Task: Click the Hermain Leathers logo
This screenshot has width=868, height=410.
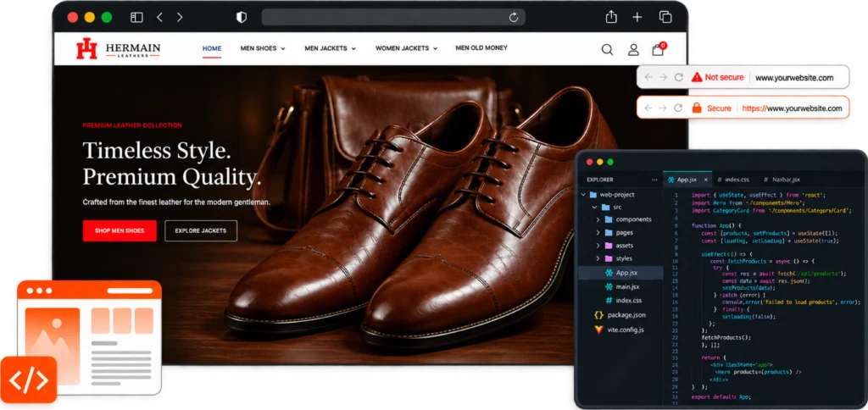Action: click(x=119, y=48)
